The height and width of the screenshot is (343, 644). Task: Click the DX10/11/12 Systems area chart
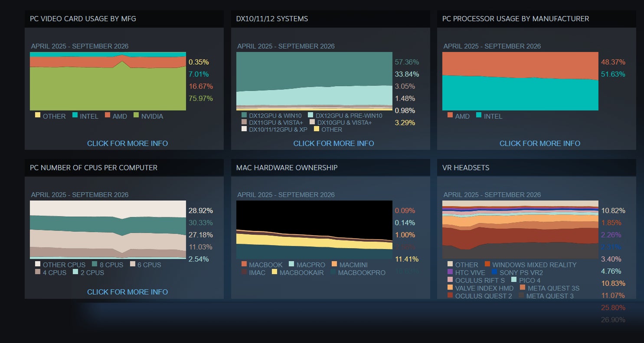[x=314, y=81]
